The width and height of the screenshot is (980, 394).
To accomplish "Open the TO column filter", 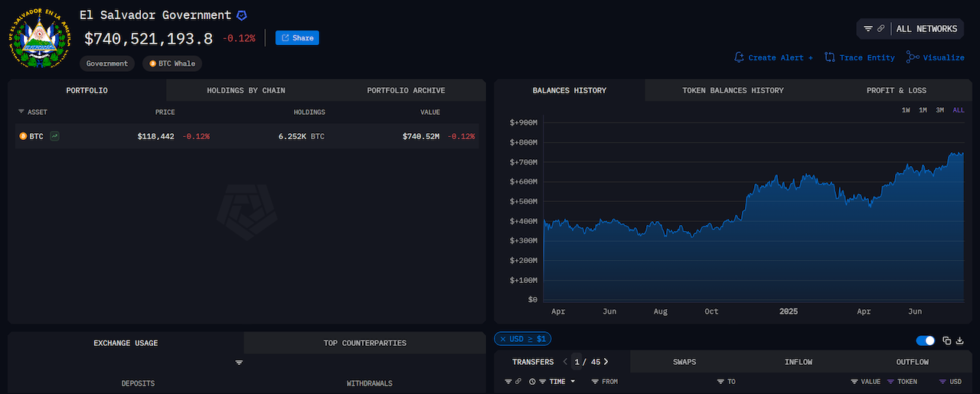I will tap(720, 381).
